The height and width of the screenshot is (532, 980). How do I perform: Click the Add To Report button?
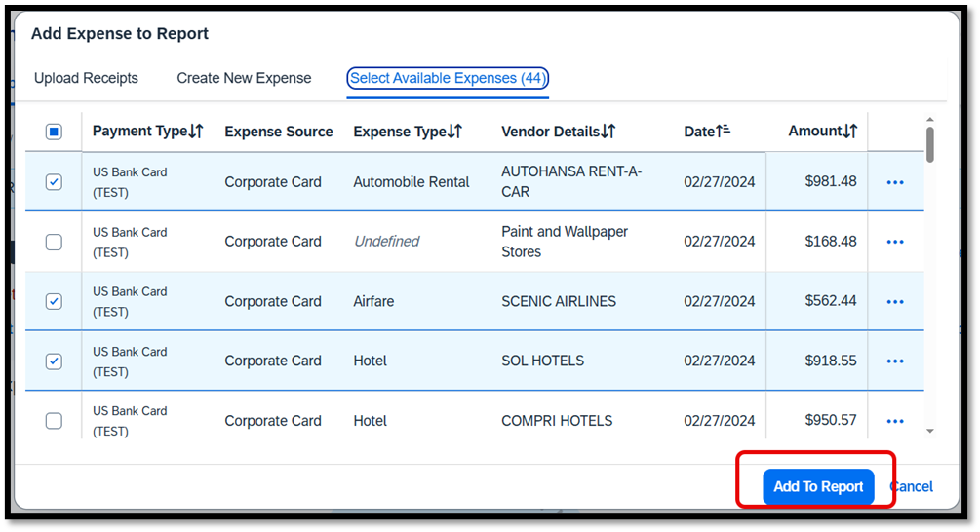tap(818, 486)
